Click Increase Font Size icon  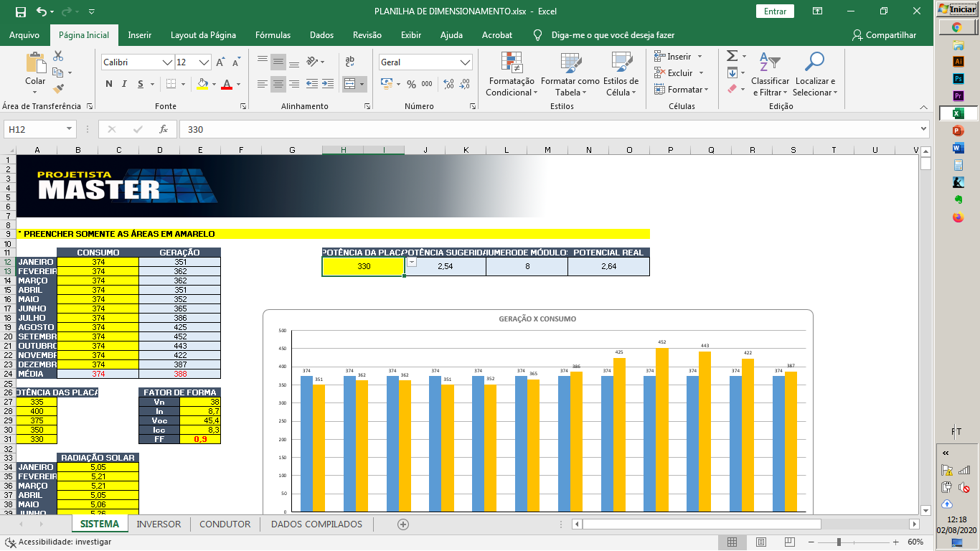click(x=221, y=62)
